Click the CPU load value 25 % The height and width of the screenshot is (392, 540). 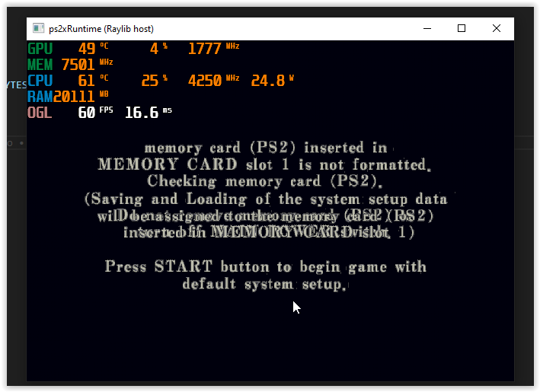click(155, 81)
